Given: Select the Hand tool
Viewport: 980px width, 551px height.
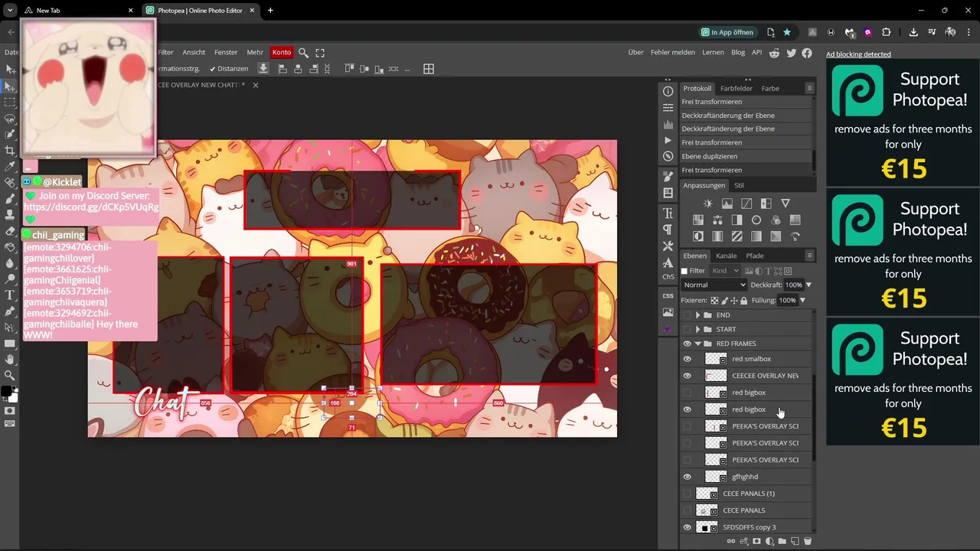Looking at the screenshot, I should [x=10, y=359].
